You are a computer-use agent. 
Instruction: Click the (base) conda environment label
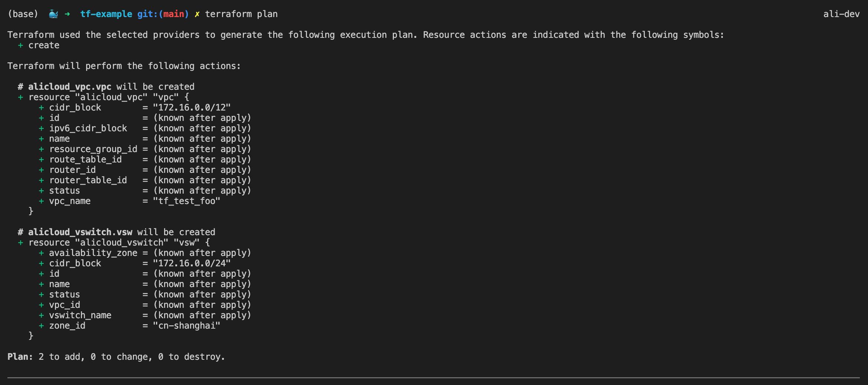(x=23, y=14)
